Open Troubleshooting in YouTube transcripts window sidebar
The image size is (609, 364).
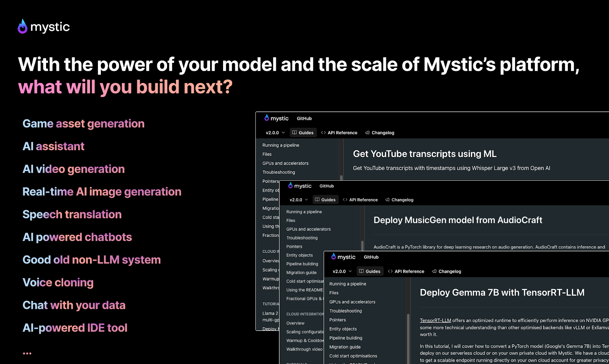pos(279,172)
